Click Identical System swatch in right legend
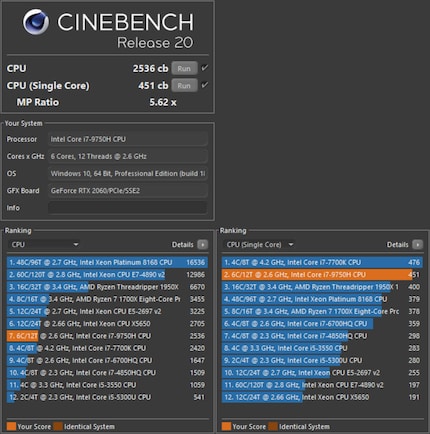Image resolution: width=430 pixels, height=434 pixels. coord(273,426)
